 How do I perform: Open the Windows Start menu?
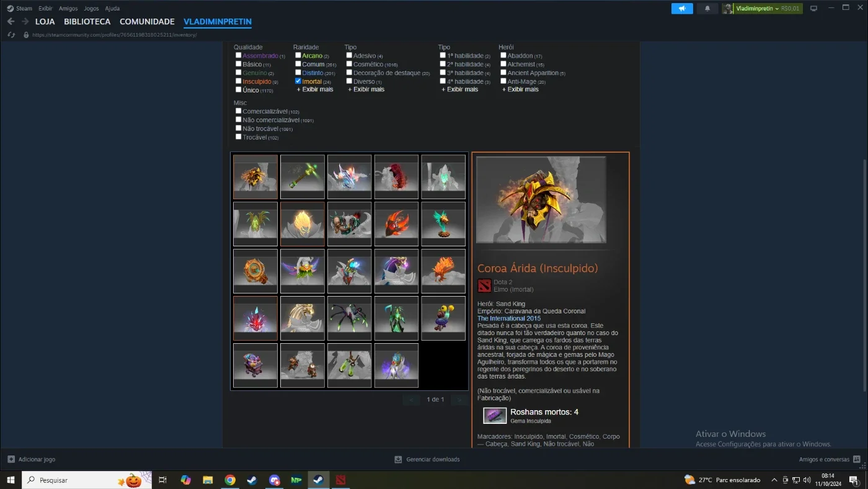pos(11,480)
